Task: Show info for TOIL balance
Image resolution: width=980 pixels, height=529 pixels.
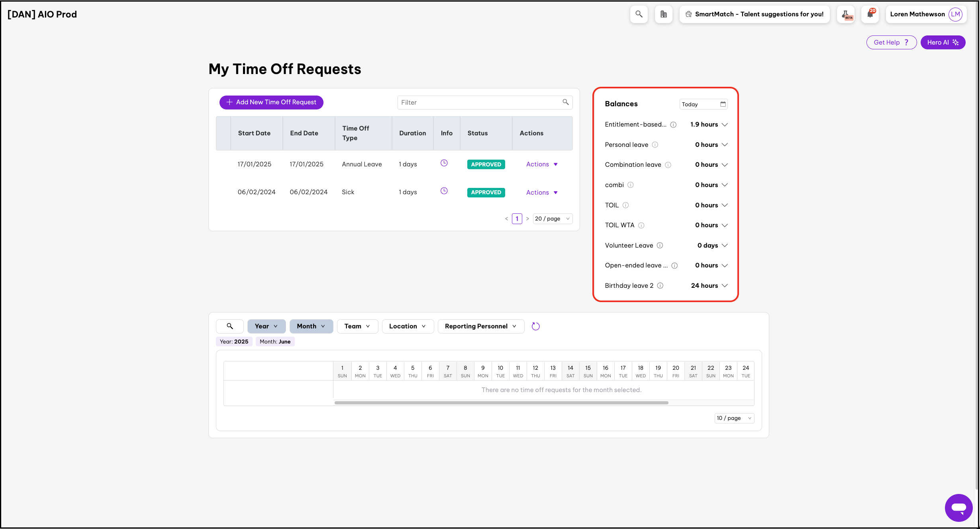Action: pyautogui.click(x=625, y=205)
